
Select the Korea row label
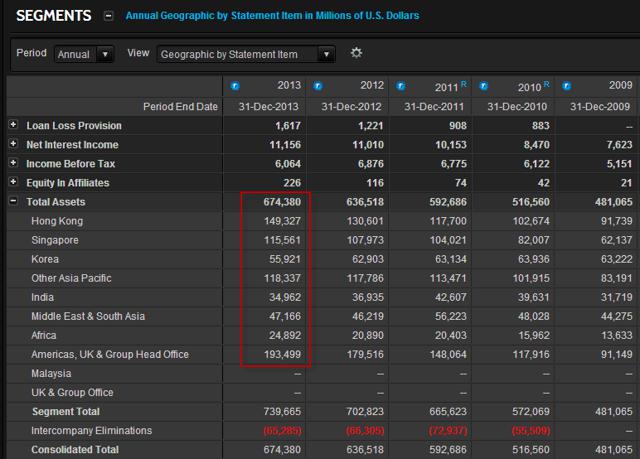coord(45,259)
